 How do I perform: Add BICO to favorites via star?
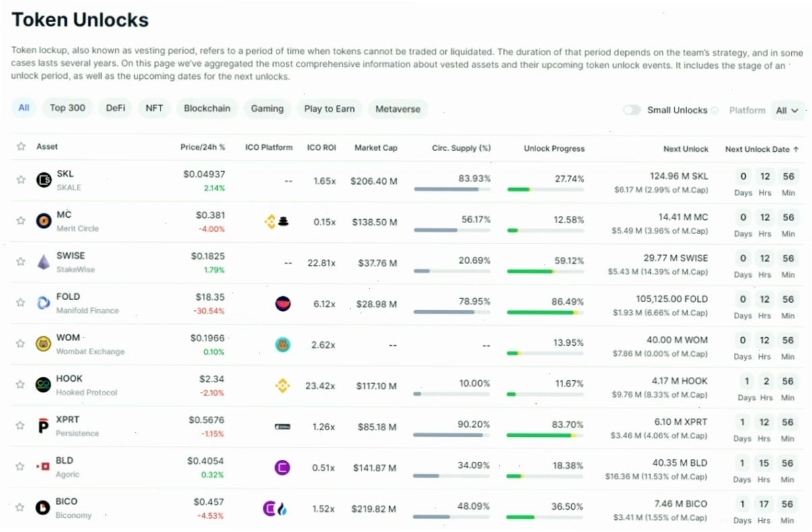point(21,507)
